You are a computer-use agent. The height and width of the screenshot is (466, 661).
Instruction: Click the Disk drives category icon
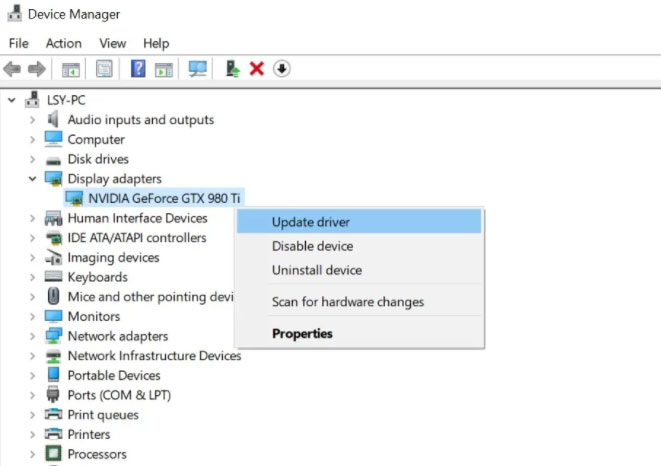click(53, 160)
